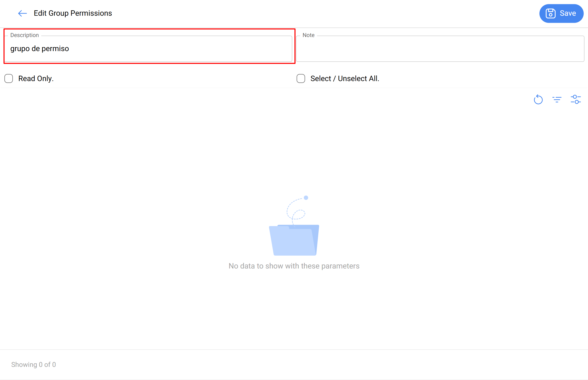Click the Description field label
588x380 pixels.
[24, 35]
